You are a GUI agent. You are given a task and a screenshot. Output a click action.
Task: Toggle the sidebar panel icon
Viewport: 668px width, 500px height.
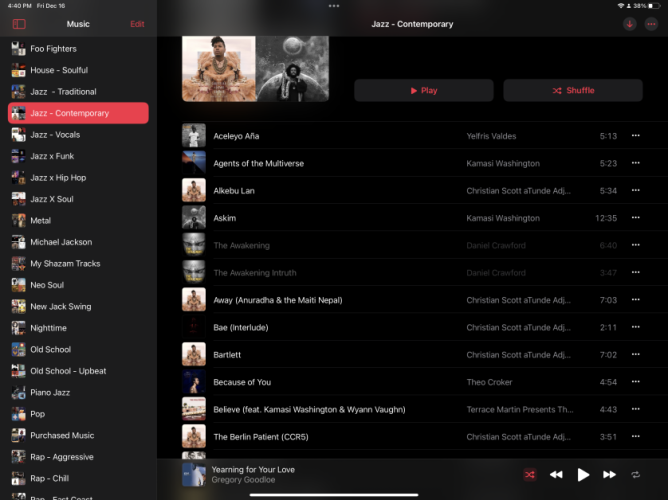(19, 24)
